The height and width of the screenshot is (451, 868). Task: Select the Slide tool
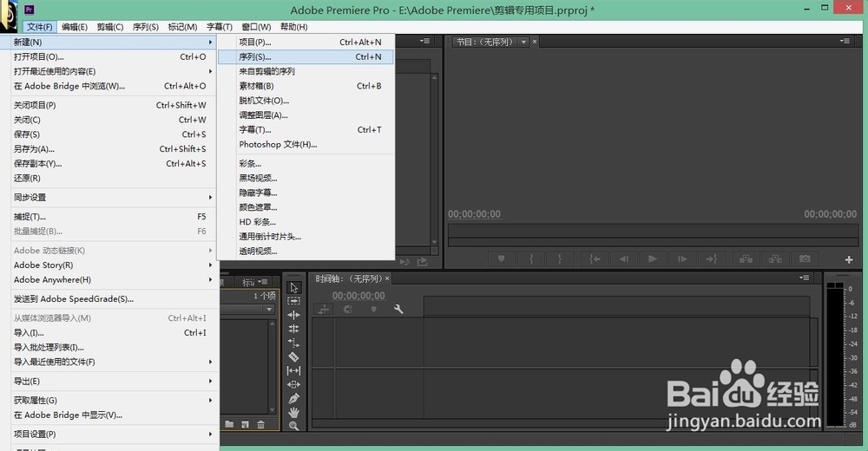(x=294, y=384)
